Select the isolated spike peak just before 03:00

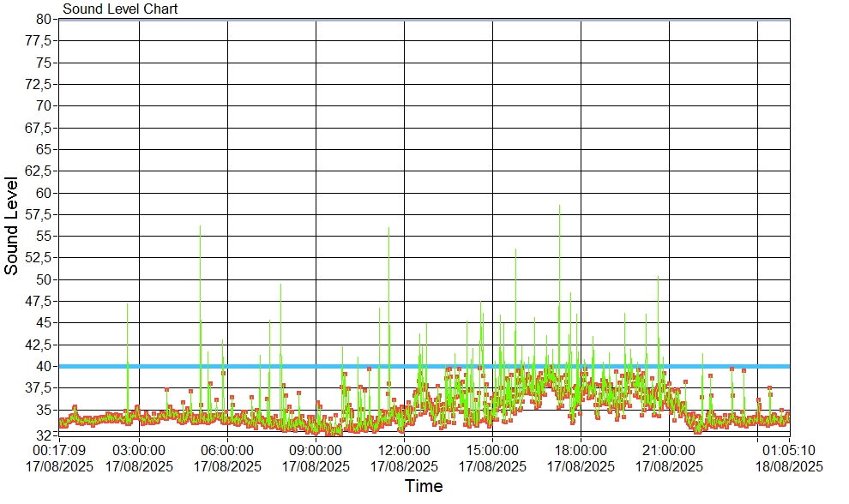128,303
